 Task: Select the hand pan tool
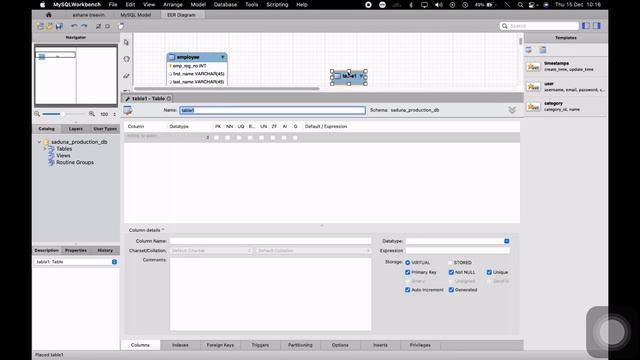tap(127, 59)
